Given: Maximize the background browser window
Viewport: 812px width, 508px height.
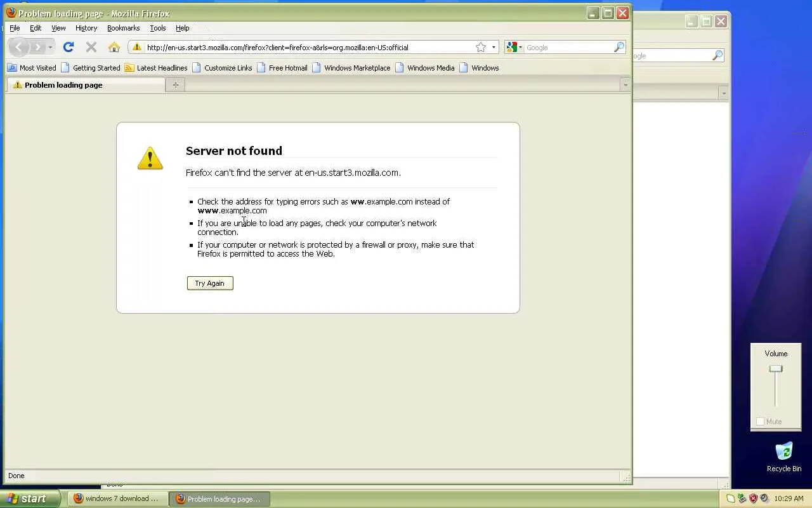Looking at the screenshot, I should (x=706, y=22).
